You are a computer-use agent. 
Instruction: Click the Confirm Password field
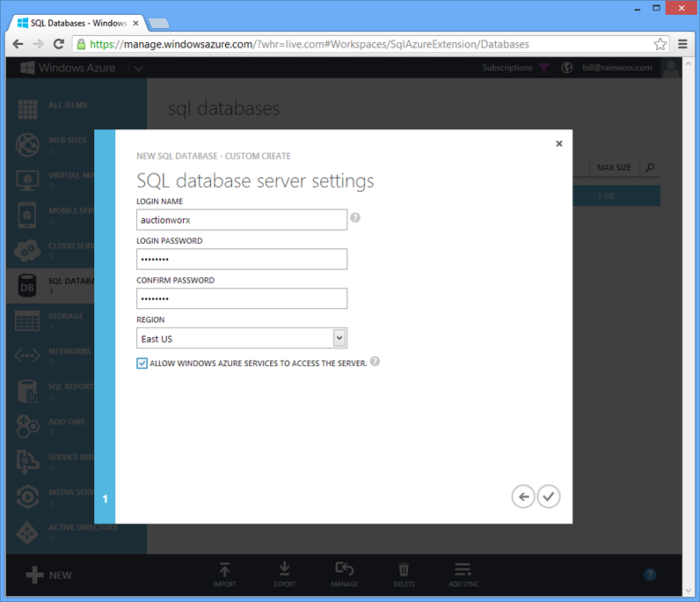(242, 298)
